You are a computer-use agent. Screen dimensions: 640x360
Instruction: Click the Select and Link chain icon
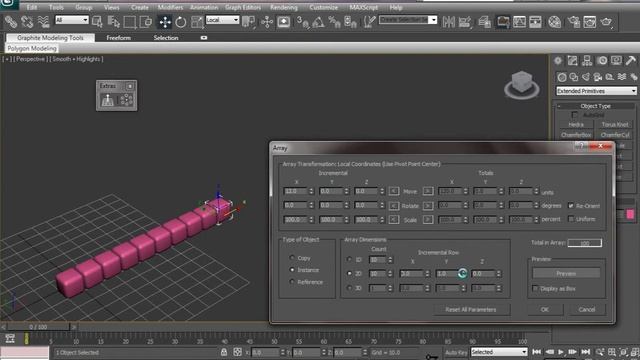(11, 22)
